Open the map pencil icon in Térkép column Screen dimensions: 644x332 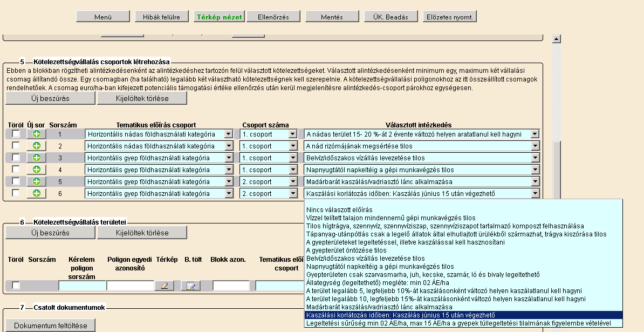(165, 286)
